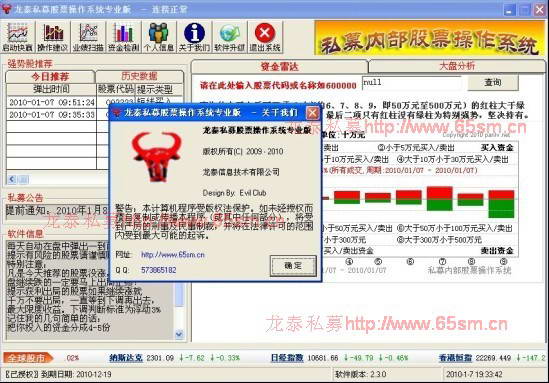This screenshot has height=383, width=549.
Task: Click the 私募公告 notice text
Action: click(x=58, y=211)
